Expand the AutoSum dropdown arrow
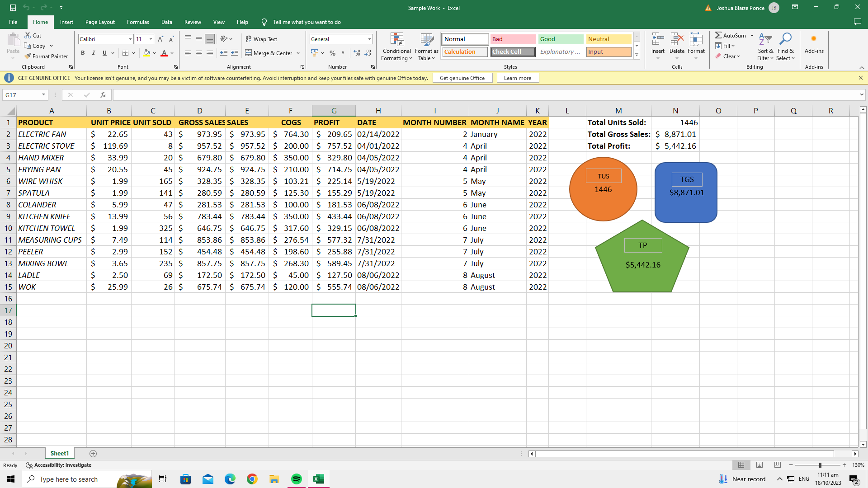The image size is (868, 488). pos(752,35)
